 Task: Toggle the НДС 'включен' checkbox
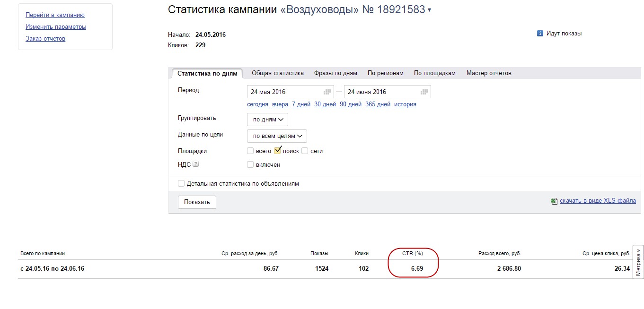point(250,165)
